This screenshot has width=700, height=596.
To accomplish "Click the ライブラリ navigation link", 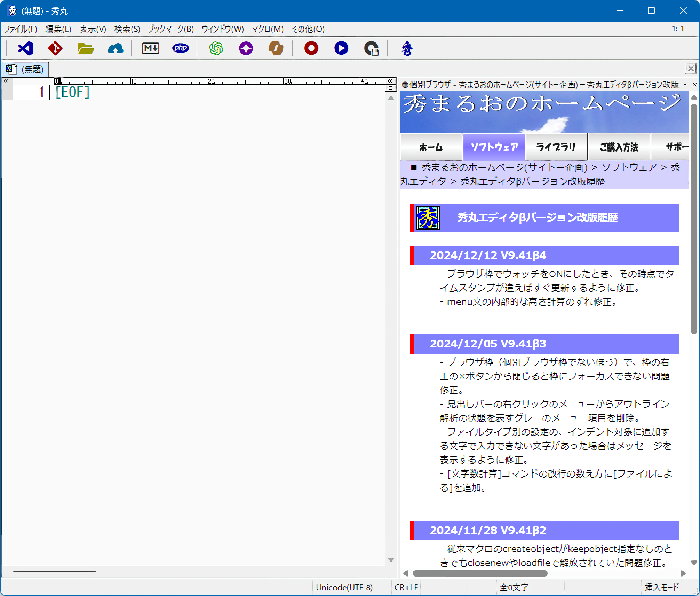I will [x=556, y=147].
